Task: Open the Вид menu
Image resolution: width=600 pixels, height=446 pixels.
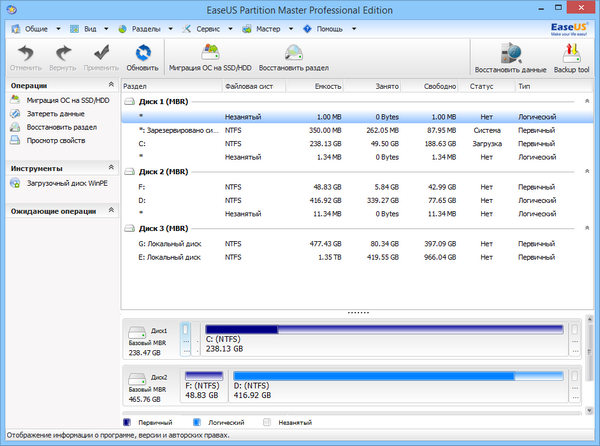Action: (x=90, y=29)
